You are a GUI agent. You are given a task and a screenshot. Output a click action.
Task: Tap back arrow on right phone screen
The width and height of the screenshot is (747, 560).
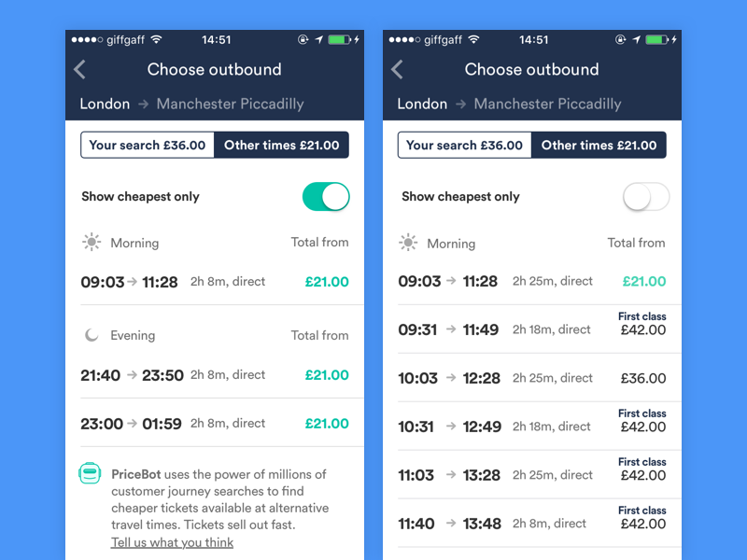click(398, 69)
